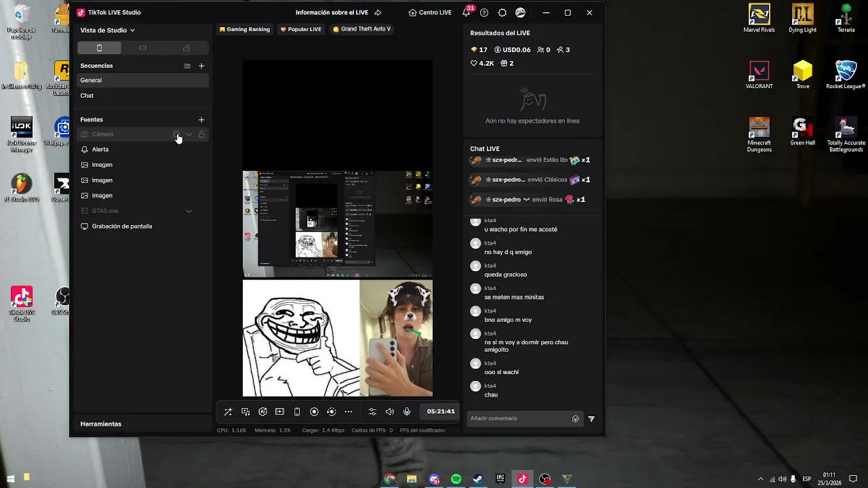This screenshot has width=868, height=488.
Task: Add a new scene with Secuencias plus
Action: [x=201, y=66]
